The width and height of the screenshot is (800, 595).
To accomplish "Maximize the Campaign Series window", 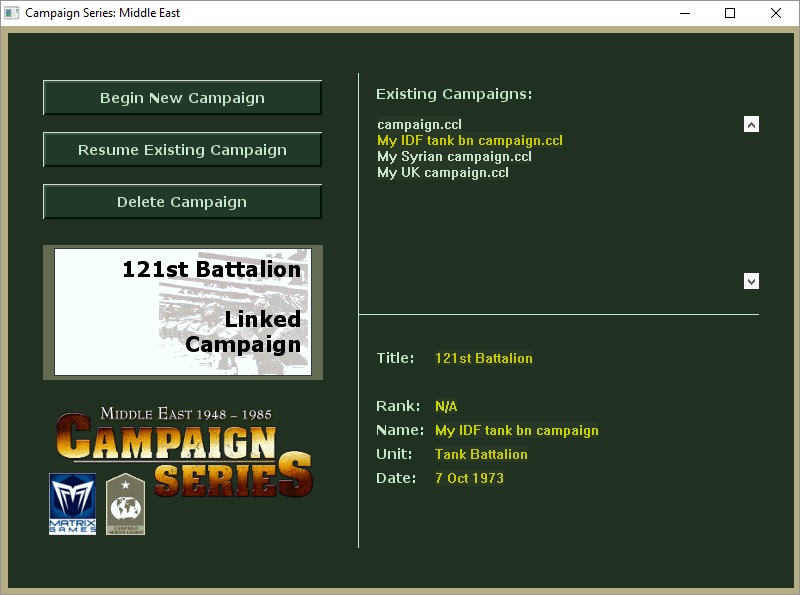I will click(730, 13).
